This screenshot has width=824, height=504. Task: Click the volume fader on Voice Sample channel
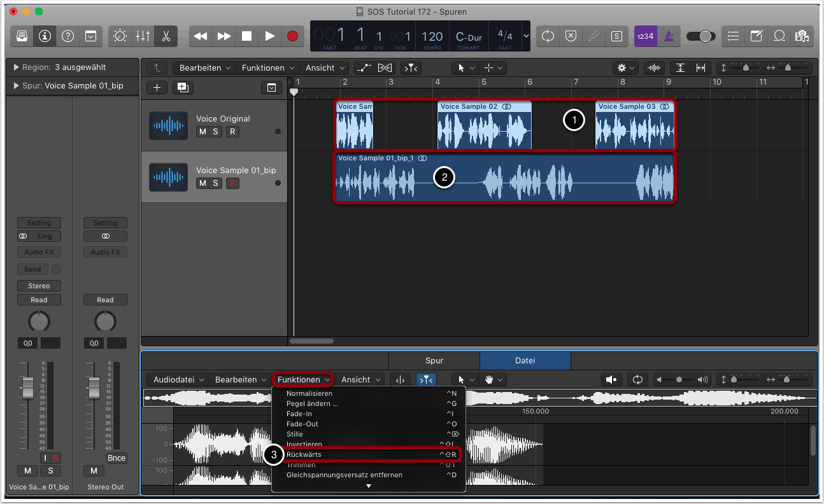[27, 388]
